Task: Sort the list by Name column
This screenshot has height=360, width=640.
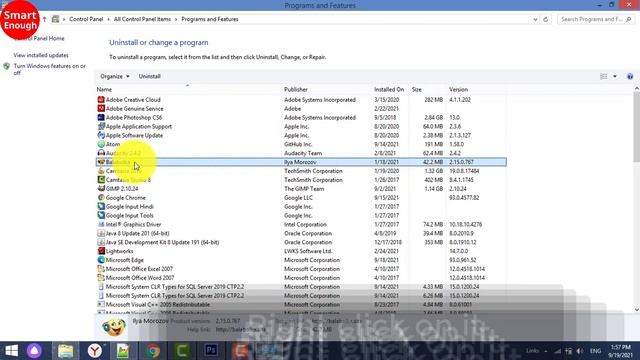Action: [104, 89]
